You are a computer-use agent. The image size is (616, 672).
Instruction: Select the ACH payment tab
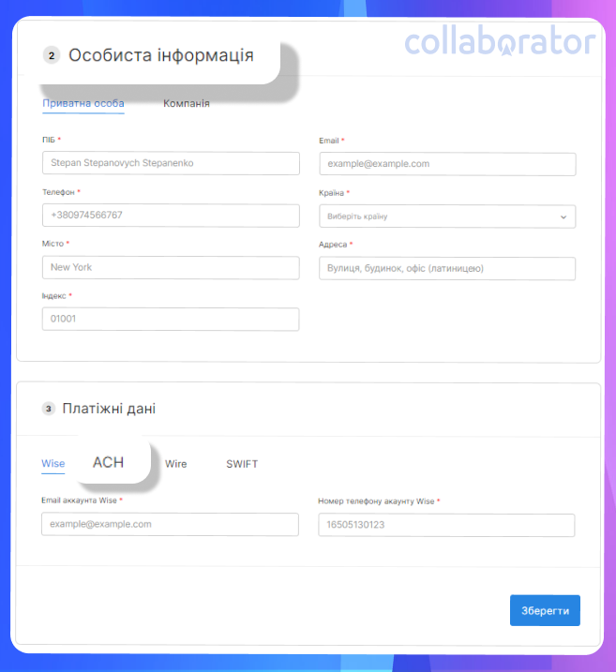click(x=108, y=462)
